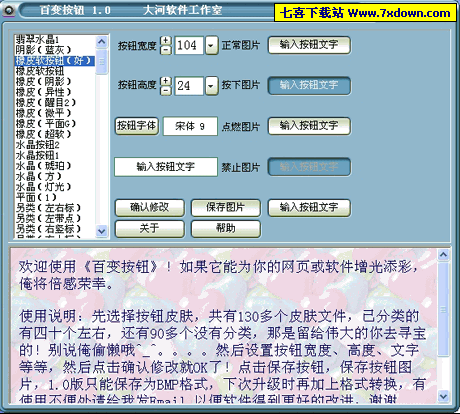This screenshot has height=414, width=460.
Task: Click the 保存图片 button
Action: coord(226,208)
